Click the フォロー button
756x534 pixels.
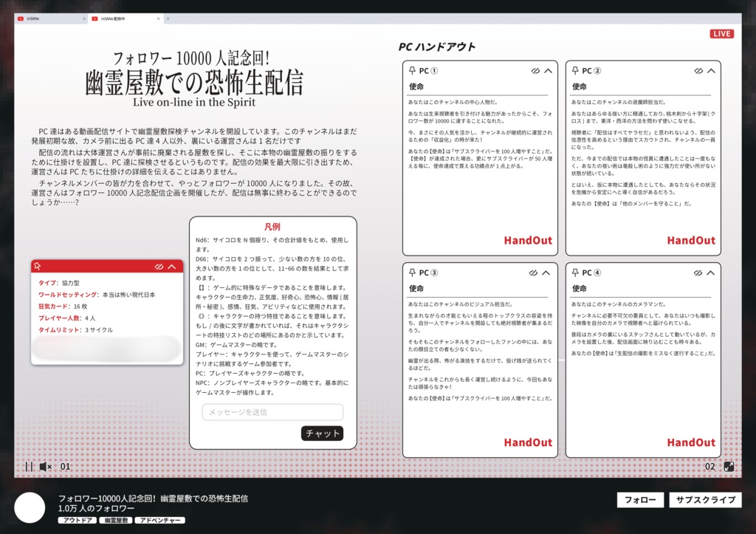tap(641, 499)
